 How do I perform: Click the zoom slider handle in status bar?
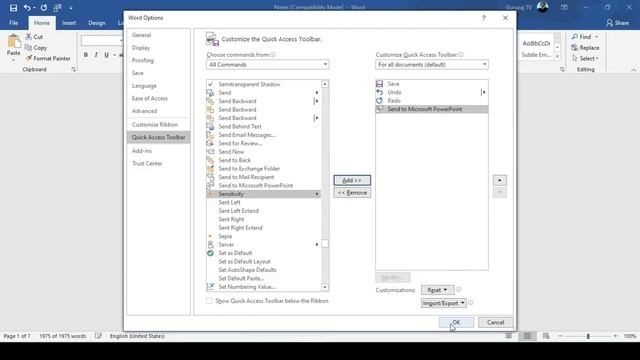[x=588, y=336]
